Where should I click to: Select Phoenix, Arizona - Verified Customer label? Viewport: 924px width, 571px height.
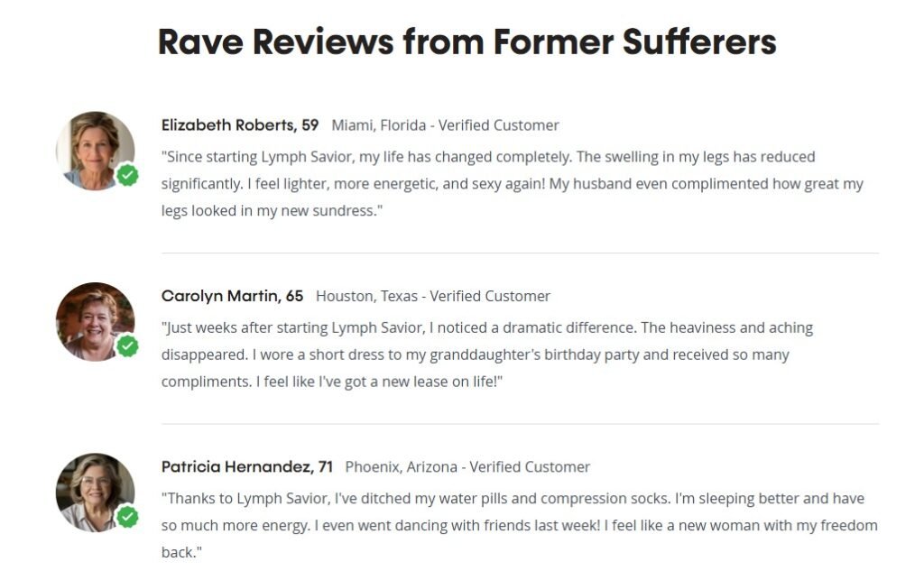click(467, 466)
